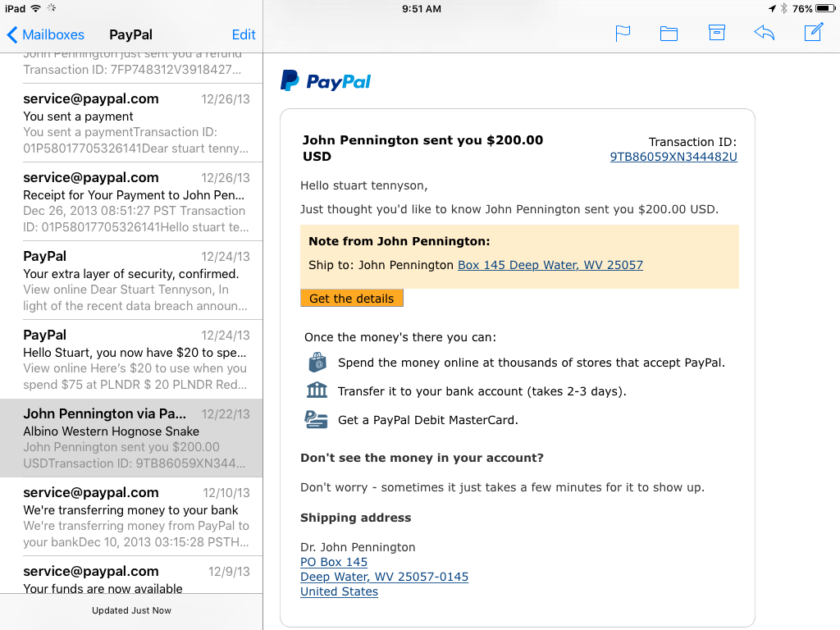This screenshot has width=840, height=630.
Task: Go back to Mailboxes
Action: [46, 34]
